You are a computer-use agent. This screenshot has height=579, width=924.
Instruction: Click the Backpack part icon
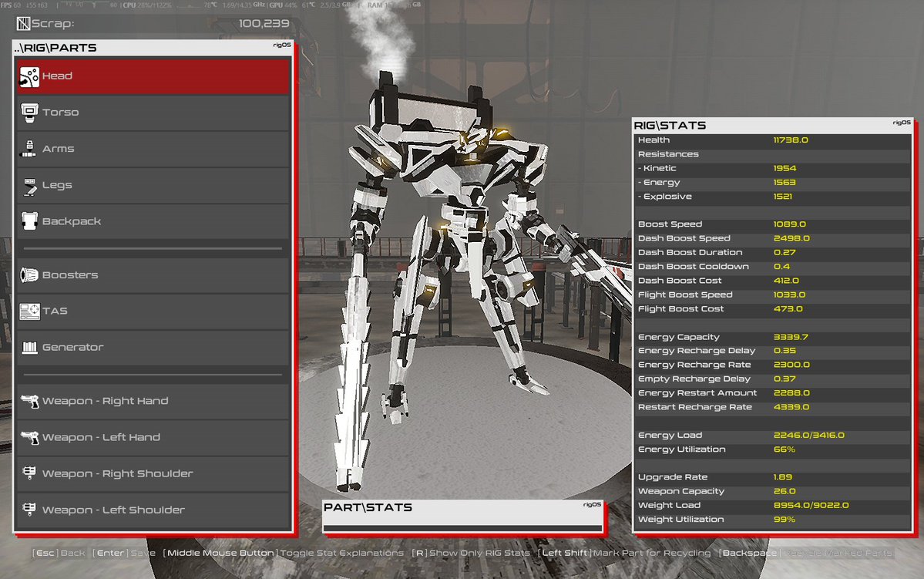click(29, 221)
